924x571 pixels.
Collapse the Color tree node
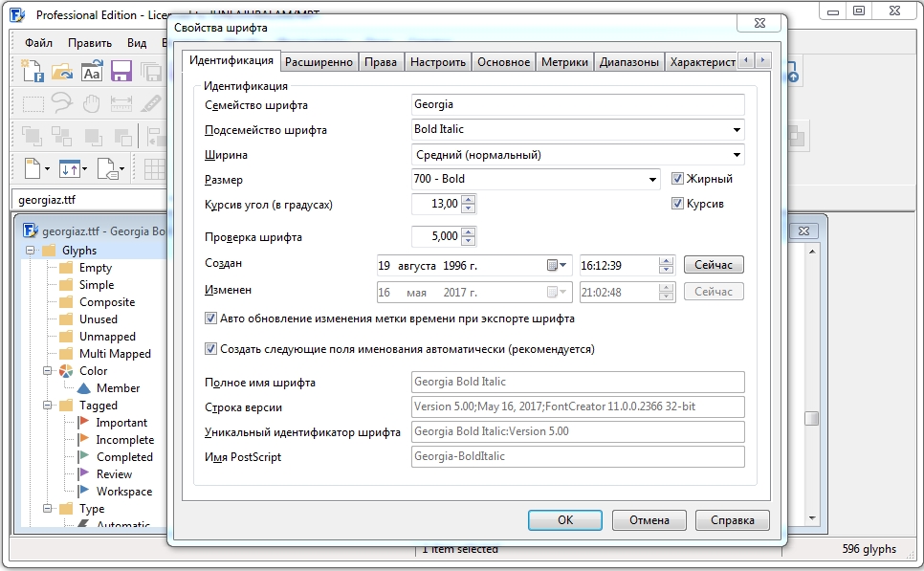(x=47, y=371)
